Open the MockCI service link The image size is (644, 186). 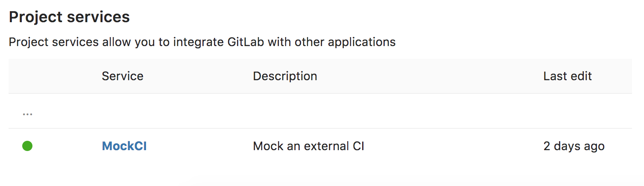tap(124, 146)
